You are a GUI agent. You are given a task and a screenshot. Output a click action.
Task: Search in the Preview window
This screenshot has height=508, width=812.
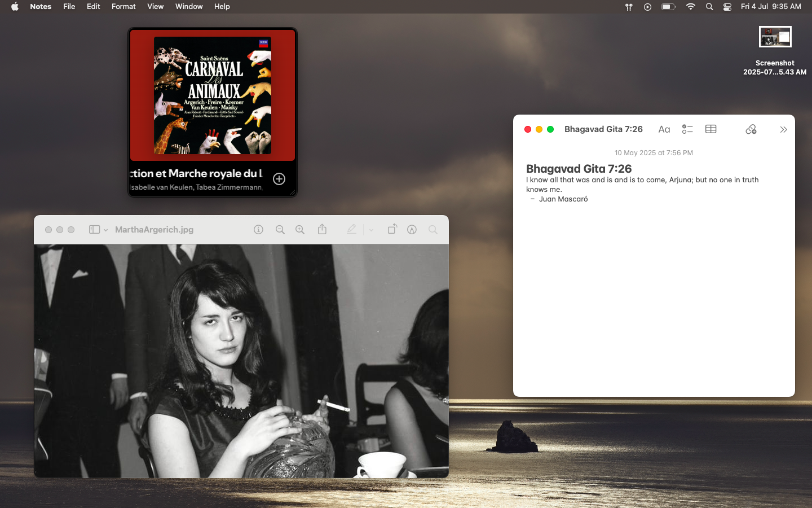[x=433, y=230]
